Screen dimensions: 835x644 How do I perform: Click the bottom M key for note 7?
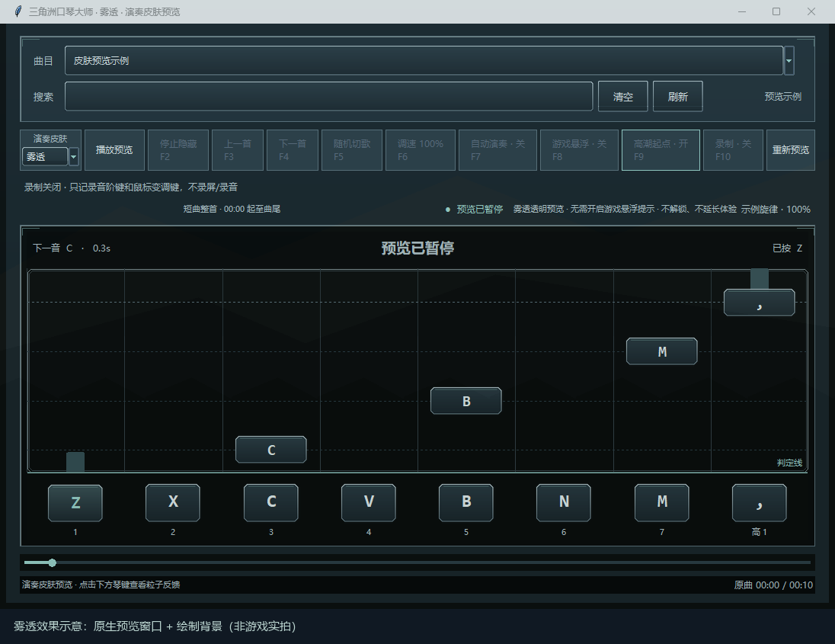click(x=662, y=503)
